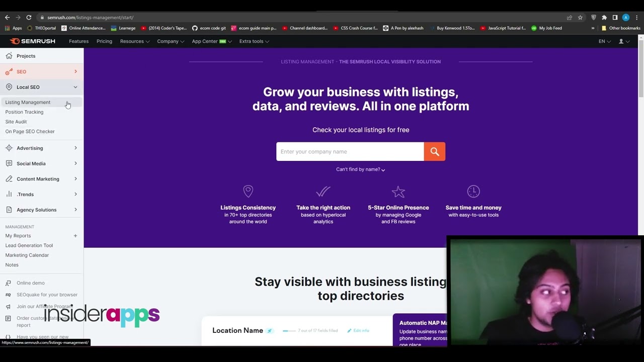Viewport: 644px width, 362px height.
Task: Open the EN language dropdown
Action: [605, 41]
